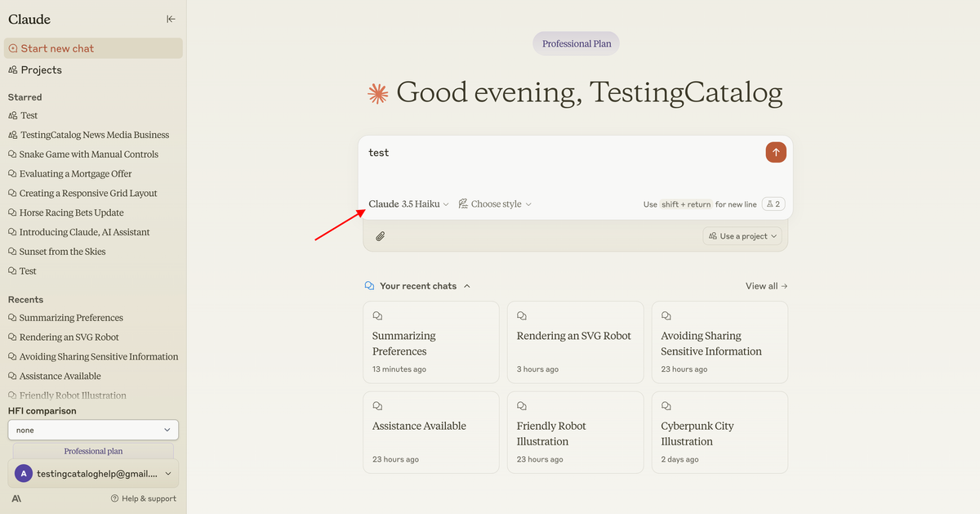Image resolution: width=980 pixels, height=514 pixels.
Task: Click the Anthropic logo at bottom left
Action: (x=16, y=498)
